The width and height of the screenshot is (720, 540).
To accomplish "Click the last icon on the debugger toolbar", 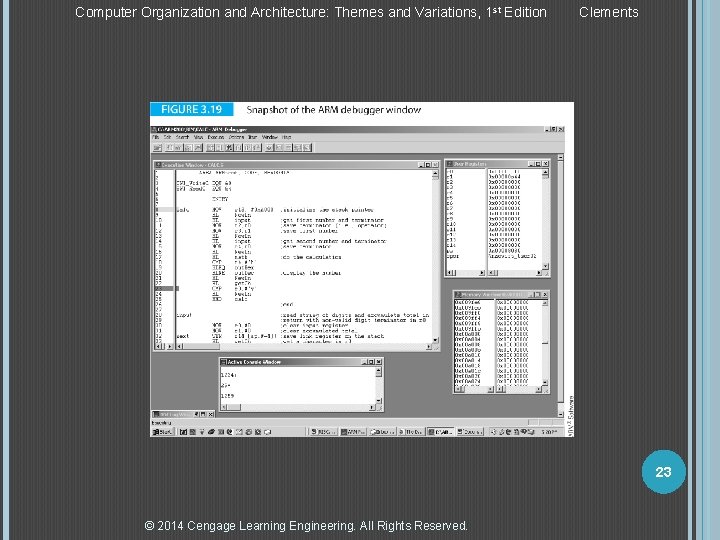I will tap(307, 147).
